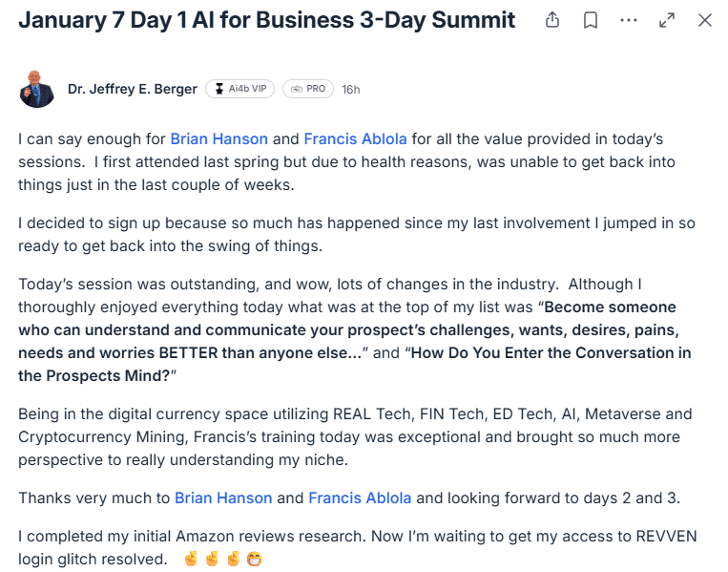The width and height of the screenshot is (728, 572).
Task: Click the Ai4b VIP badge
Action: (x=240, y=89)
